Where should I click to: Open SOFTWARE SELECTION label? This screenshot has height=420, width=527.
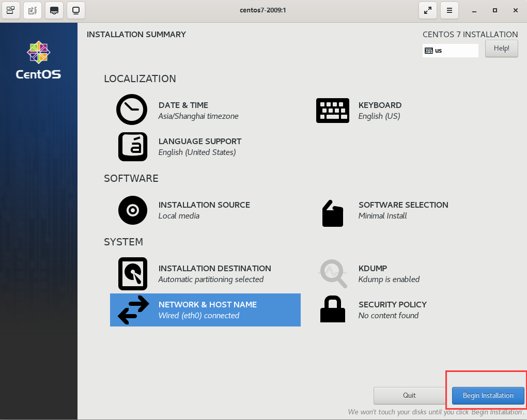tap(404, 205)
